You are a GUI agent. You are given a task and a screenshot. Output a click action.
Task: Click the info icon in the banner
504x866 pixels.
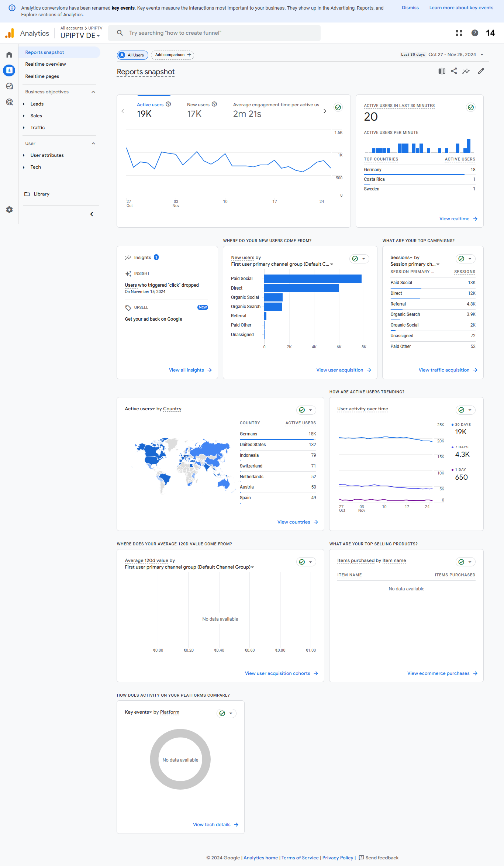pos(12,8)
